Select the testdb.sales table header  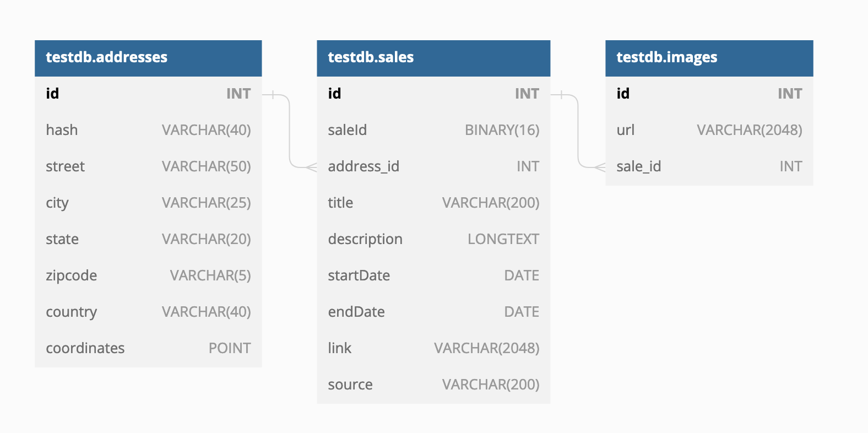point(433,58)
